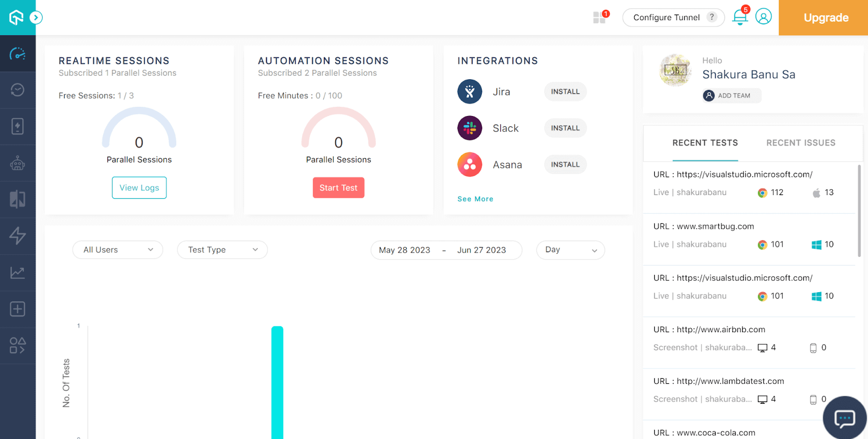868x439 pixels.
Task: Open the www.smartbug.com recent test
Action: [x=749, y=240]
